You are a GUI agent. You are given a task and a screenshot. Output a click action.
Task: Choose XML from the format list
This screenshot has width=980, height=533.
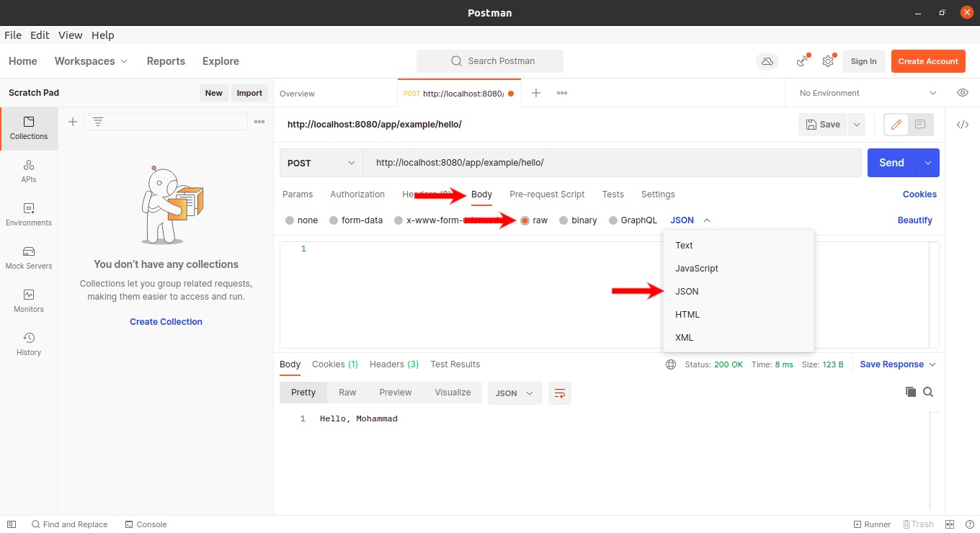[x=739, y=338]
